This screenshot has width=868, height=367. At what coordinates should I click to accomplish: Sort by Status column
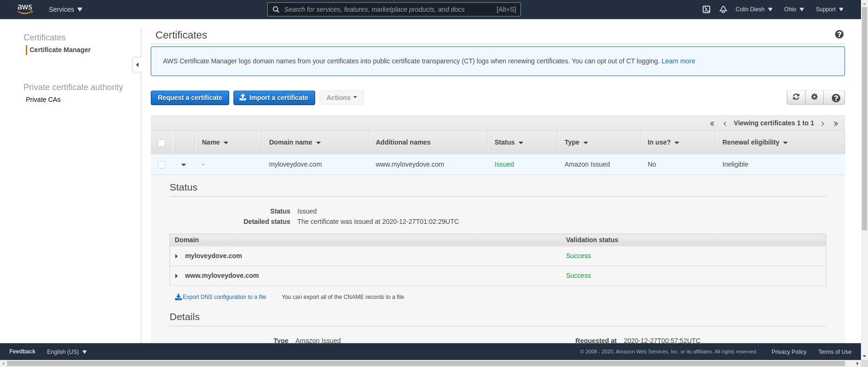pos(509,142)
